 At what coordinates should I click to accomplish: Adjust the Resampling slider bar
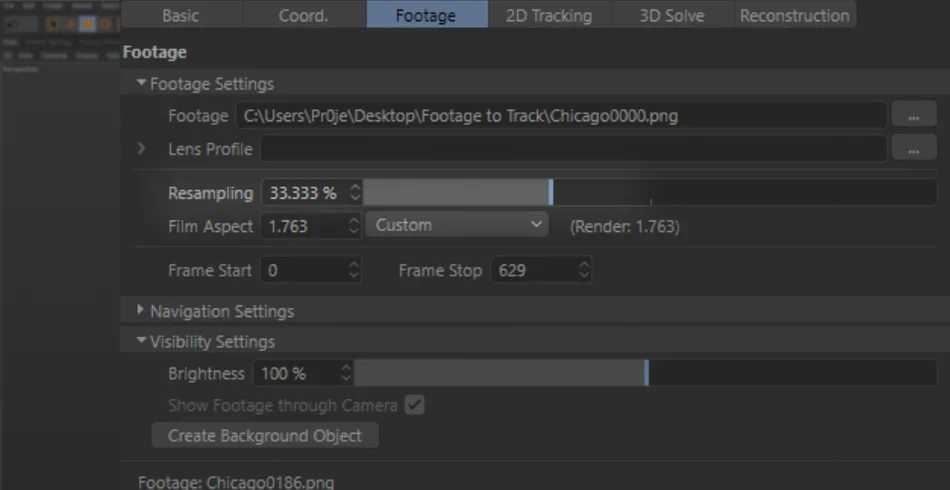point(649,193)
